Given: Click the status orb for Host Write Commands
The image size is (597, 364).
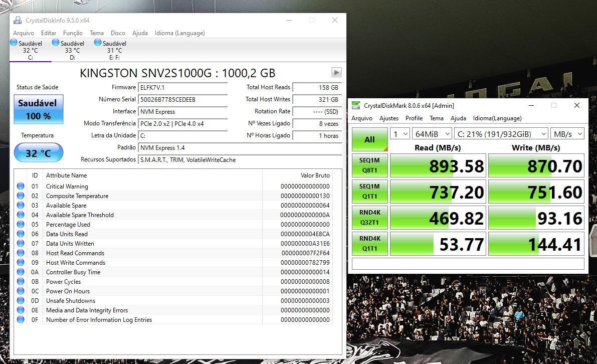Looking at the screenshot, I should 21,262.
